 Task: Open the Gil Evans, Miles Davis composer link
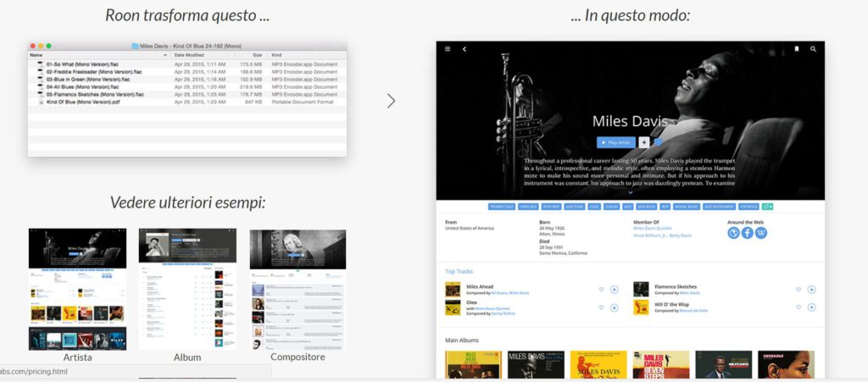pos(509,293)
